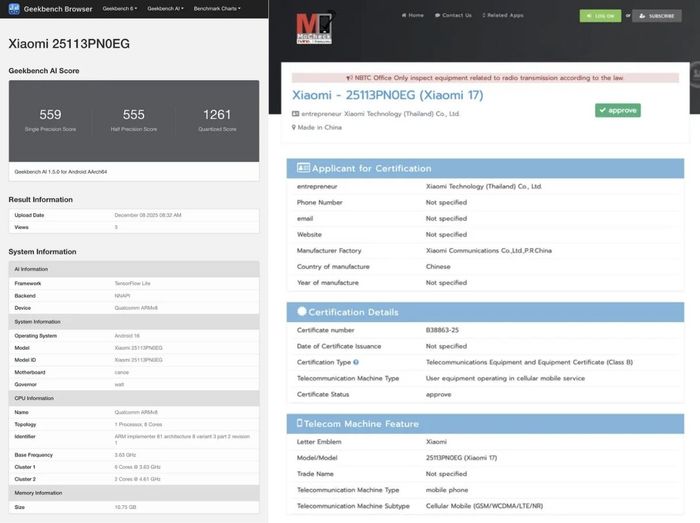Click the green Log On button
The width and height of the screenshot is (700, 523).
tap(600, 16)
